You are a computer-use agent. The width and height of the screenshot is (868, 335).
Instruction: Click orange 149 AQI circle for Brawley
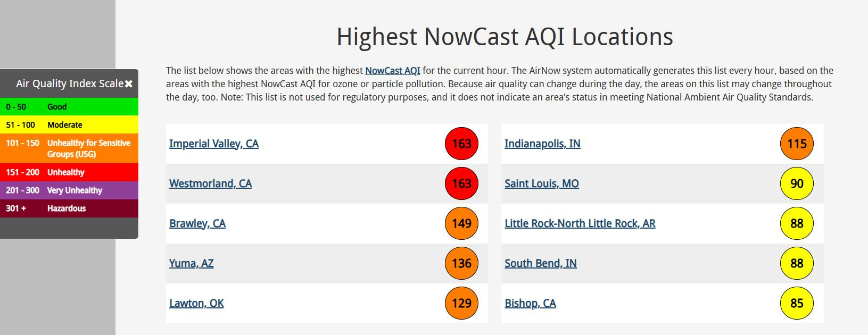pyautogui.click(x=461, y=223)
